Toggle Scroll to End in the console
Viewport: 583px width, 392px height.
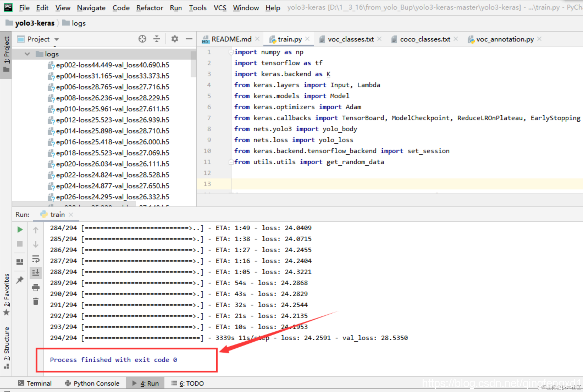coord(36,273)
